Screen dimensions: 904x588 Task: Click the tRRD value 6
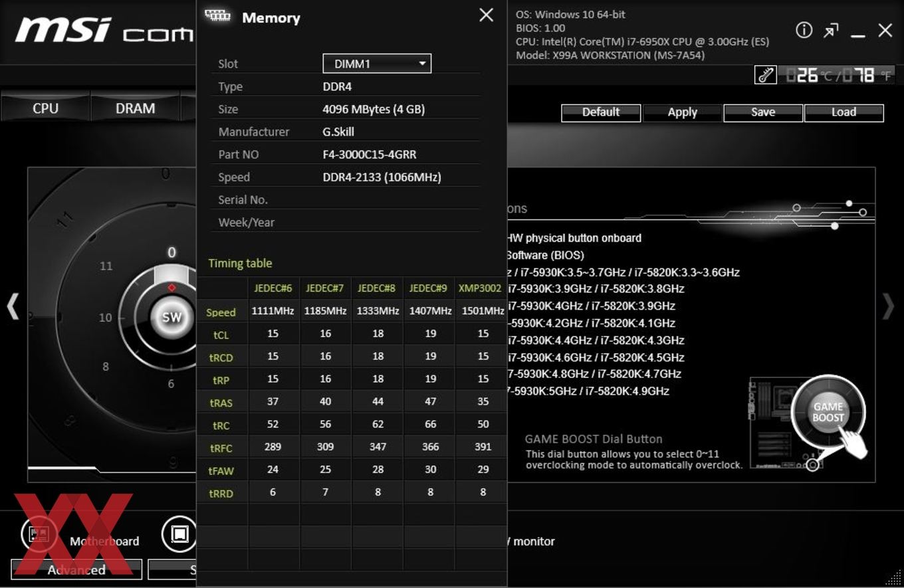pyautogui.click(x=273, y=492)
